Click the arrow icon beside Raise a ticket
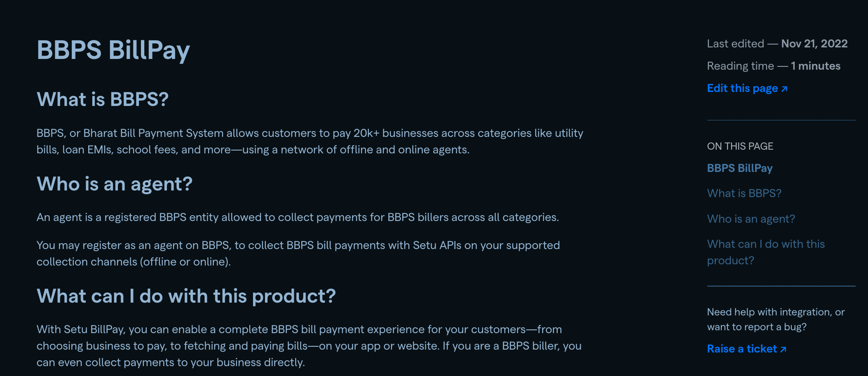This screenshot has height=376, width=868. point(784,349)
